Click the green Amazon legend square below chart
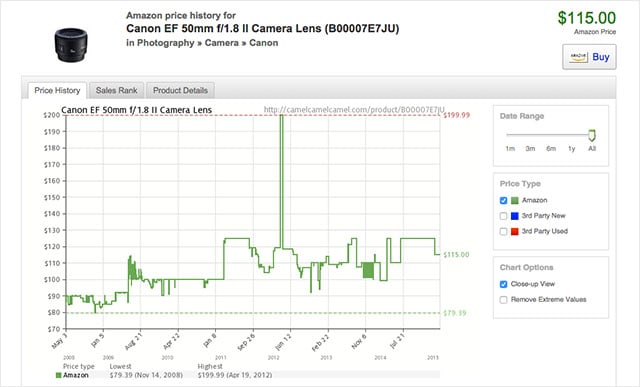The width and height of the screenshot is (640, 387). click(58, 375)
